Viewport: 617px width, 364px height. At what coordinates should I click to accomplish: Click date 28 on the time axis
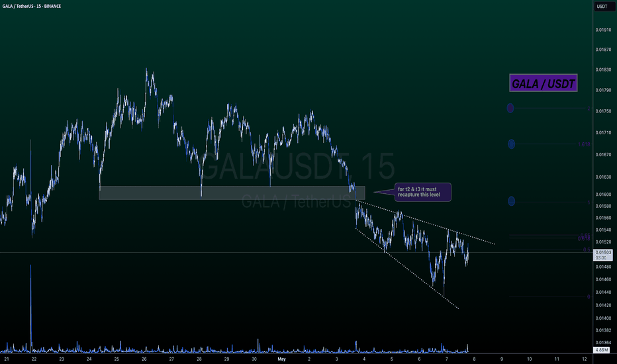click(x=199, y=359)
